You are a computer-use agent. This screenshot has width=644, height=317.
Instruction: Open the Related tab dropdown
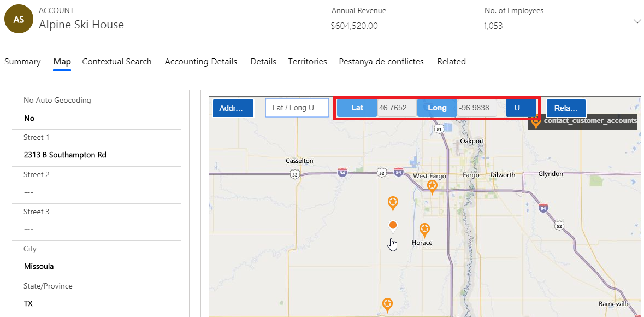tap(451, 62)
